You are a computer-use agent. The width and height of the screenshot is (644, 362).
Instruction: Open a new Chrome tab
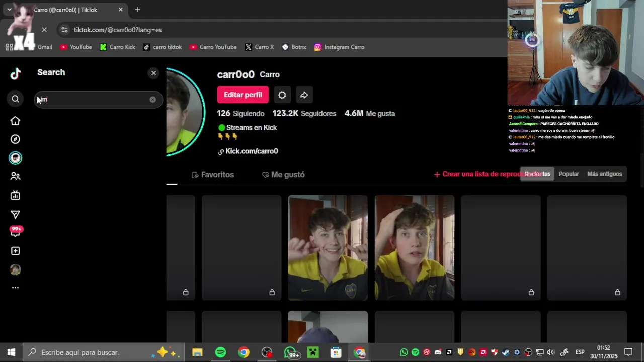(x=137, y=10)
